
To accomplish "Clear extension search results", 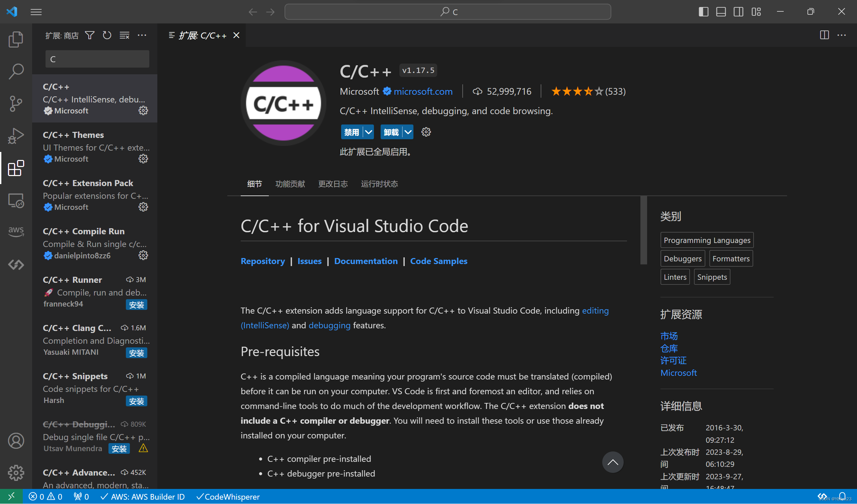I will (x=125, y=35).
